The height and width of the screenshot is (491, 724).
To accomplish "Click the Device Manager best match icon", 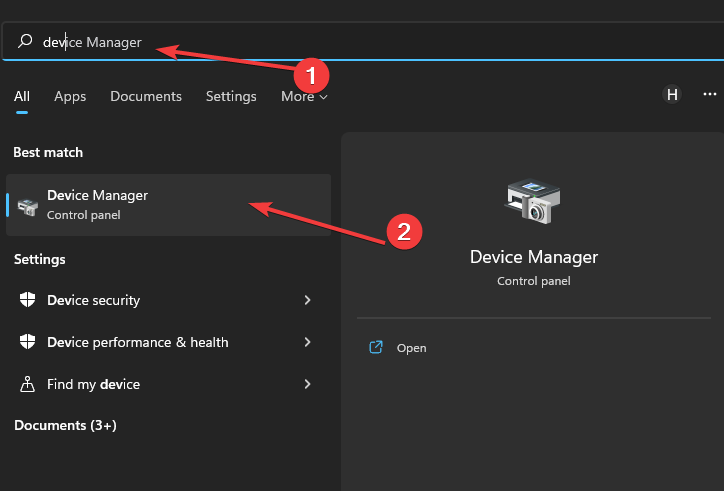I will (28, 205).
